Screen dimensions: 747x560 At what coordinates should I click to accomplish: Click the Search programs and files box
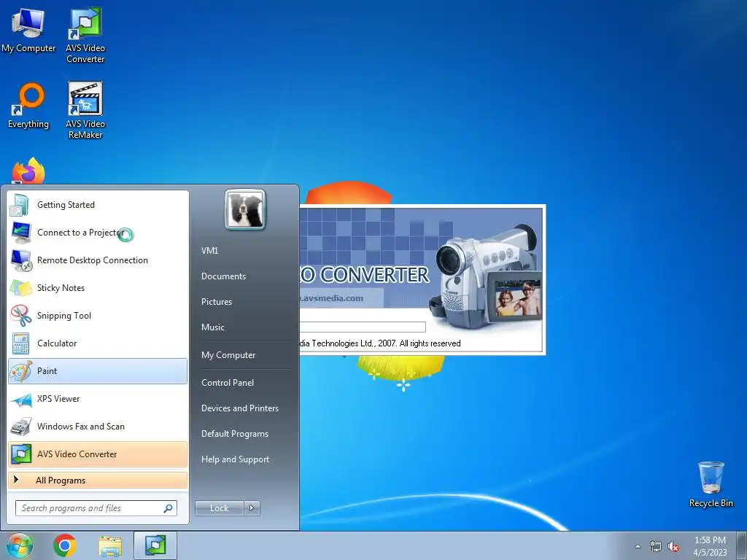96,508
